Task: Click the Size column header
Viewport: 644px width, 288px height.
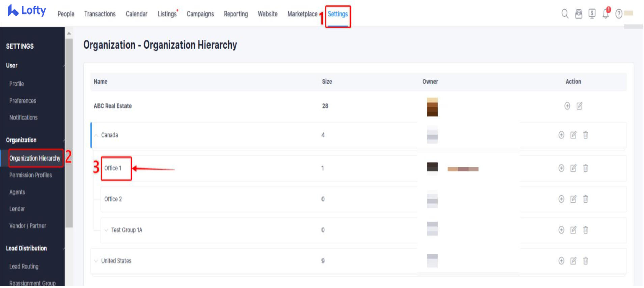Action: [x=327, y=82]
